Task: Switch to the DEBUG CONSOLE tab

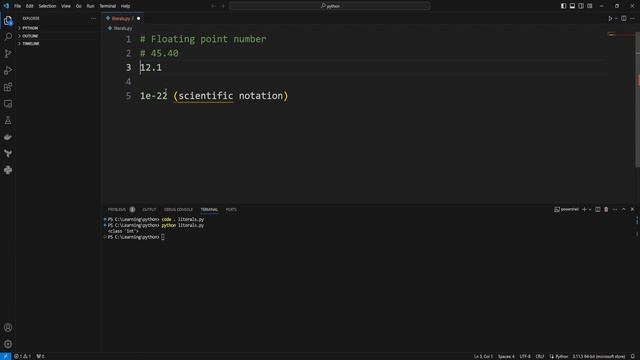Action: tap(178, 209)
